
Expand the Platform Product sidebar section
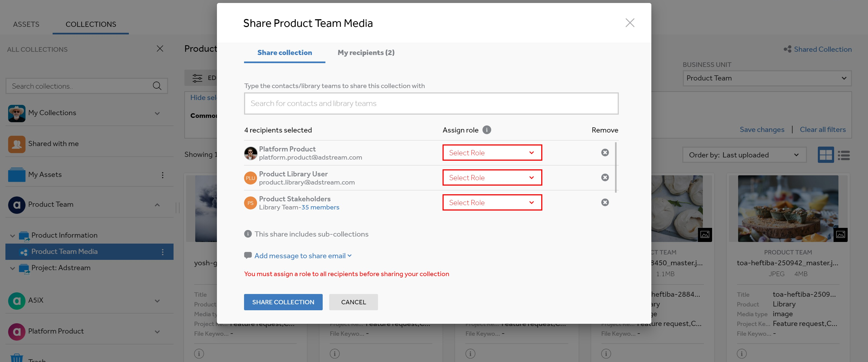coord(157,332)
